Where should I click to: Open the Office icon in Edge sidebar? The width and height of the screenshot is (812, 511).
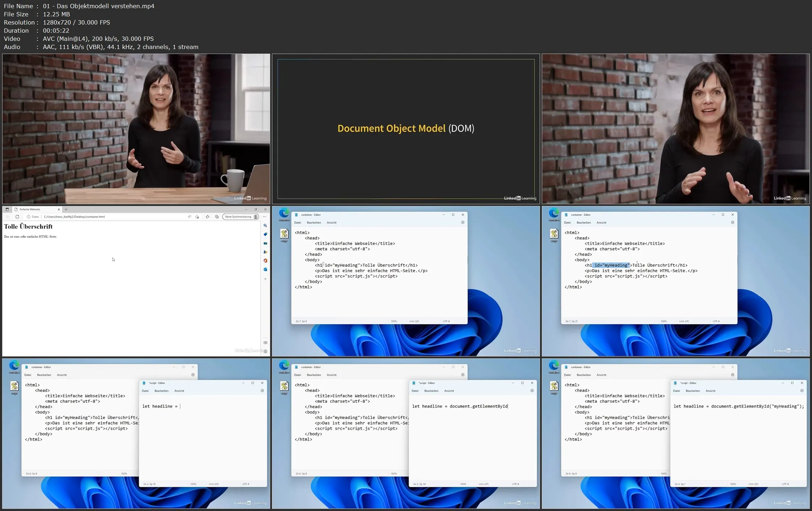click(265, 261)
